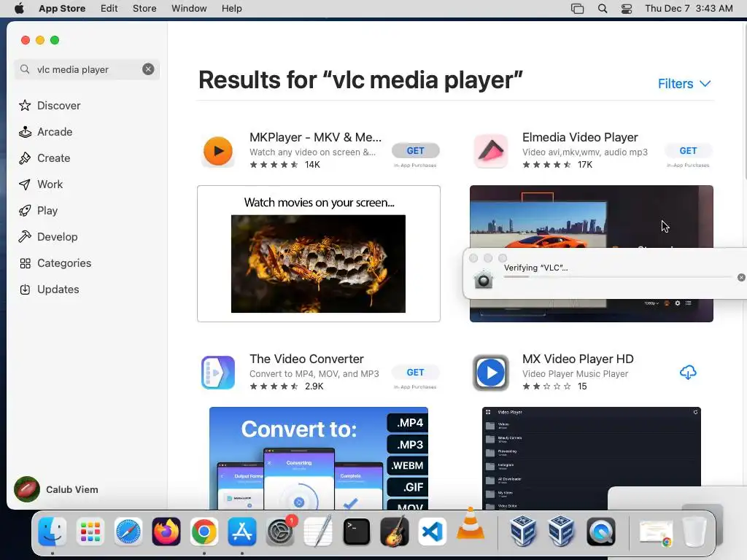Screen dimensions: 747x560
Task: View The Video Converter screenshot preview
Action: point(318,458)
